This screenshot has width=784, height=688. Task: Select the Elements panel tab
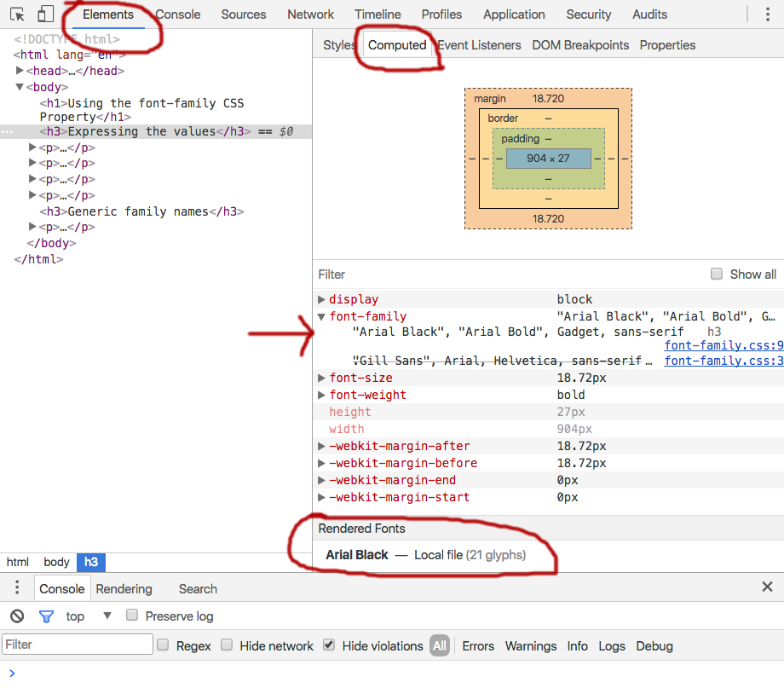pyautogui.click(x=108, y=14)
